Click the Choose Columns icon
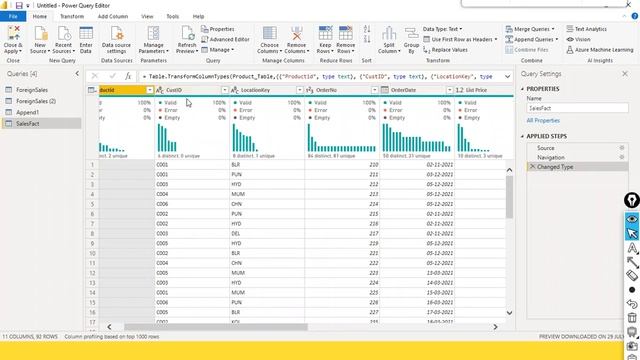 [x=269, y=33]
